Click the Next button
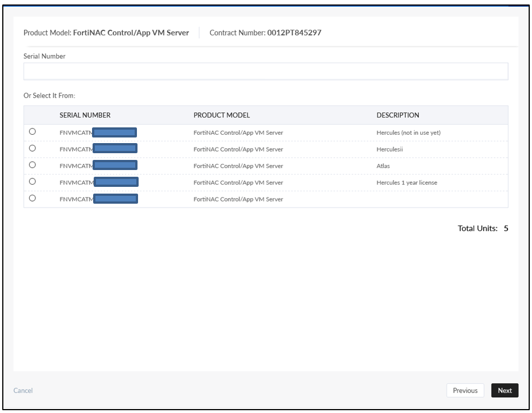 point(505,390)
